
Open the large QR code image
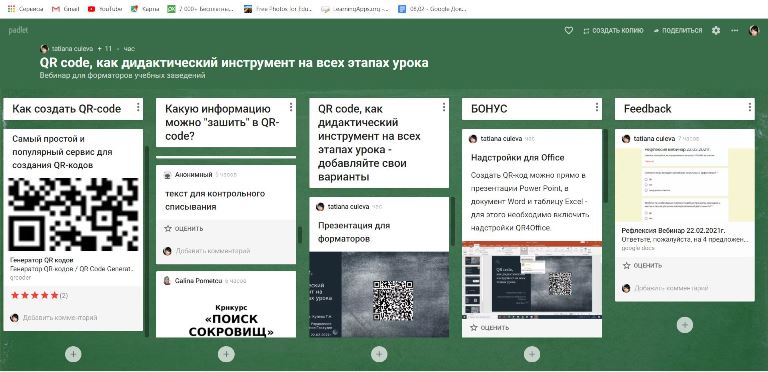73,214
